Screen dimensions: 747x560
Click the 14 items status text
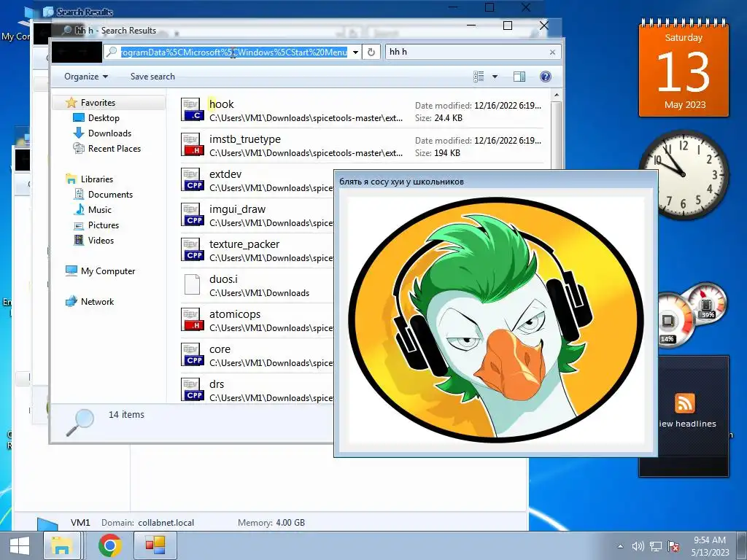point(126,415)
